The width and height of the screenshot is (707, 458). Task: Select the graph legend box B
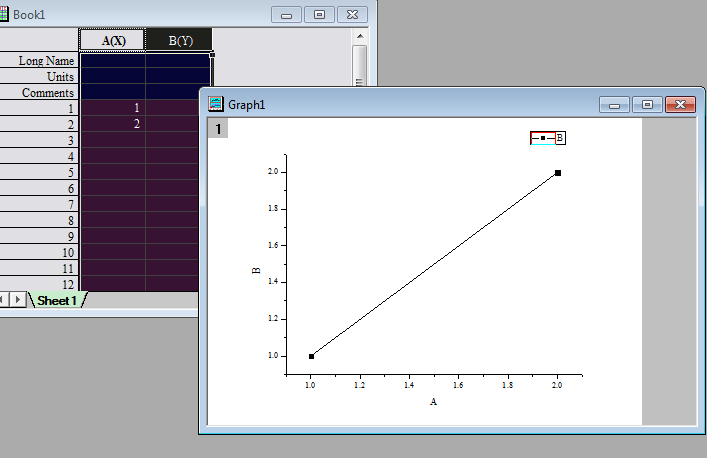pyautogui.click(x=547, y=138)
